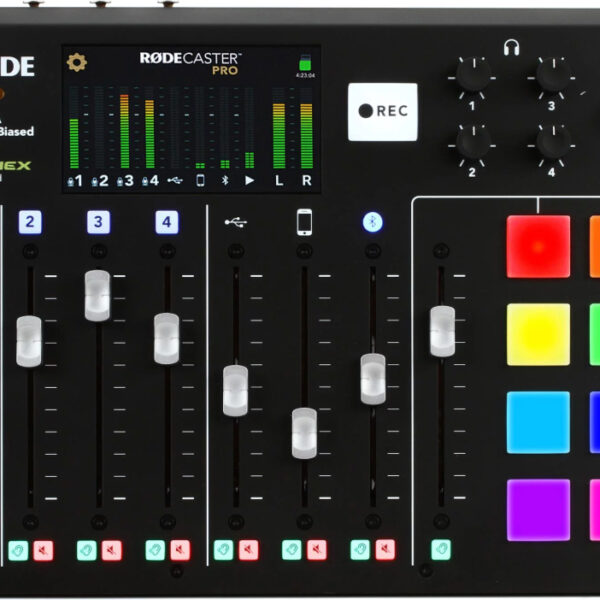This screenshot has height=600, width=600.
Task: Click the smartphone channel fader handle
Action: tap(304, 433)
